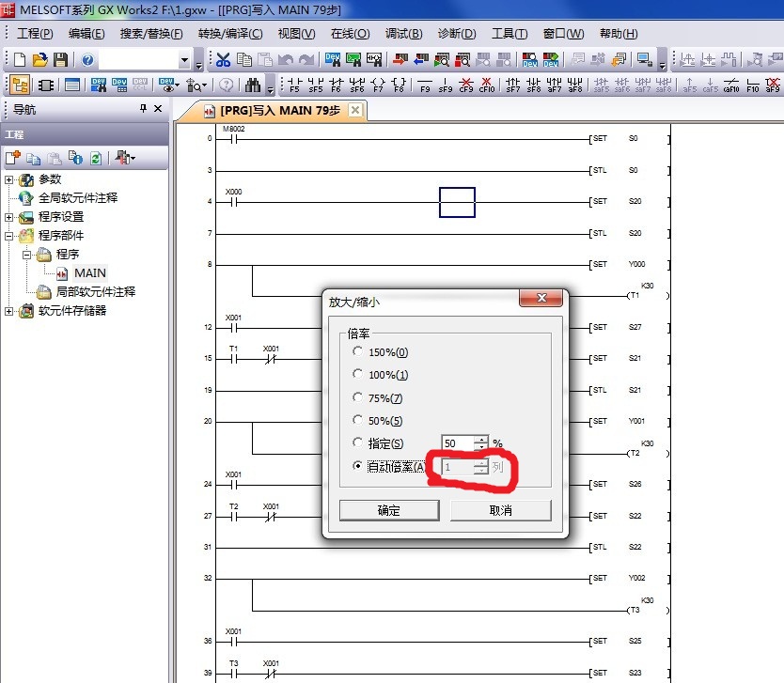Click the F7 coil icon

click(378, 85)
